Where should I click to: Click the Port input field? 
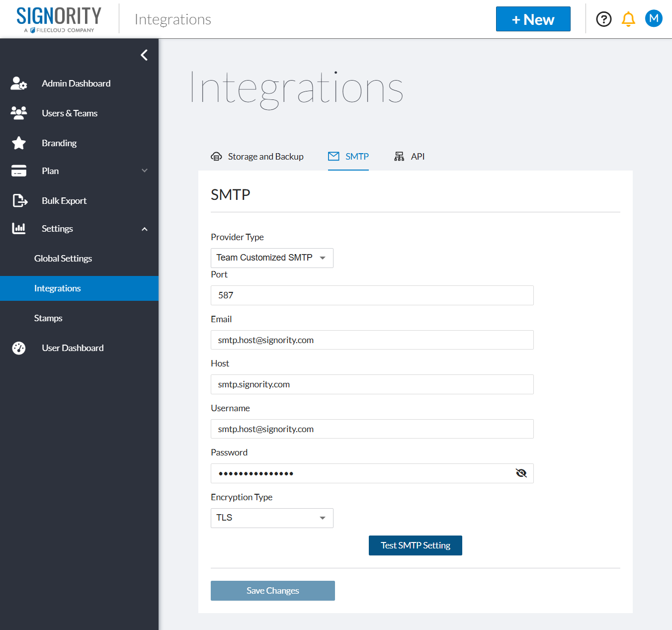372,295
